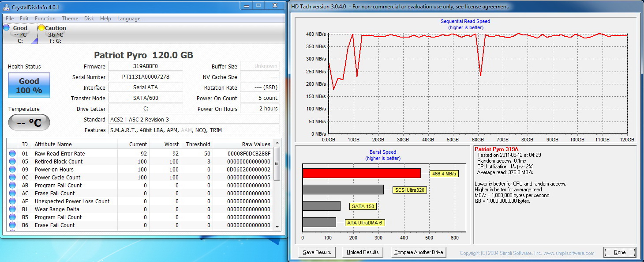Click the 466.4 MB/s label

[444, 174]
